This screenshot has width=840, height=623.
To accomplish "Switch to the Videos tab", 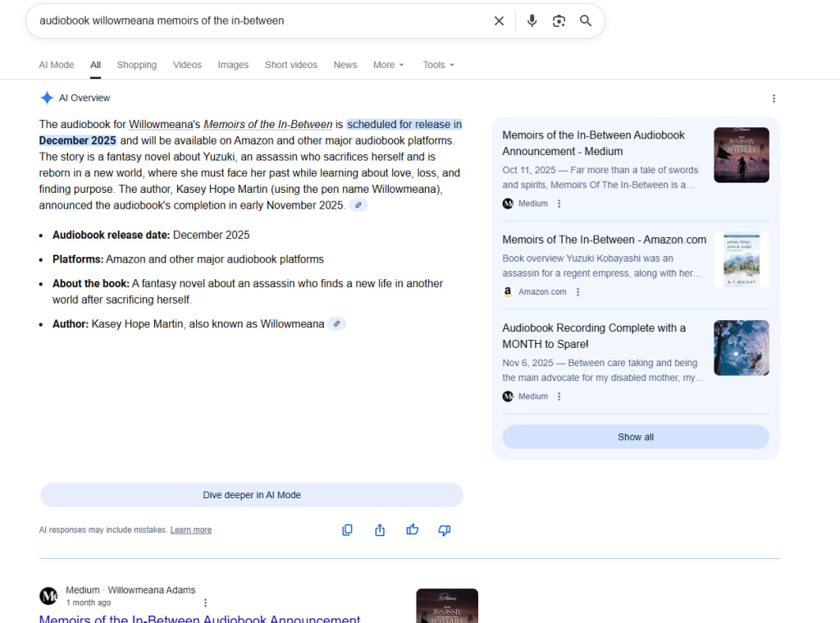I will pos(187,65).
